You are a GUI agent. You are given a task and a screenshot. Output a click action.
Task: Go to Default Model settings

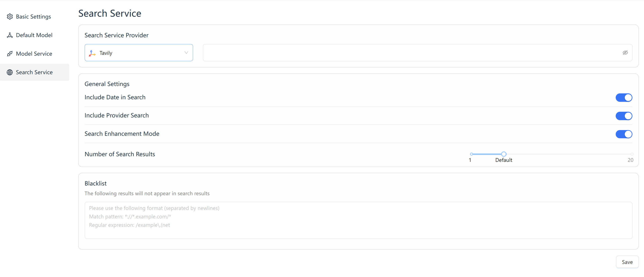pos(34,35)
